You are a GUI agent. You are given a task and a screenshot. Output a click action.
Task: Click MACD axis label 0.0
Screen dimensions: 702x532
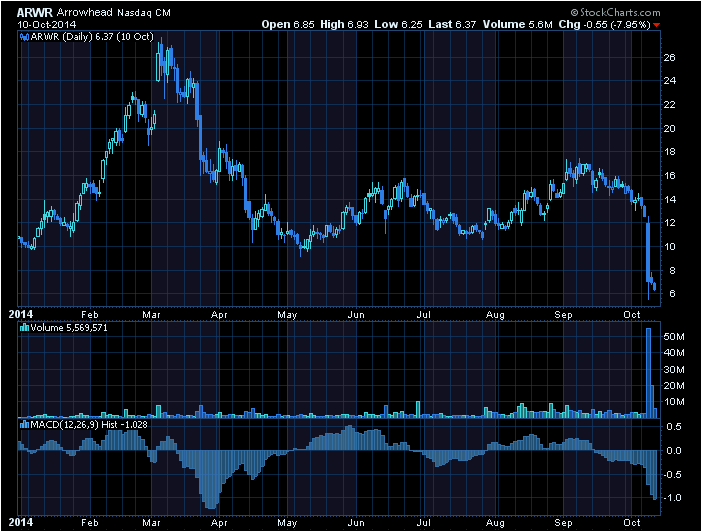tap(674, 450)
